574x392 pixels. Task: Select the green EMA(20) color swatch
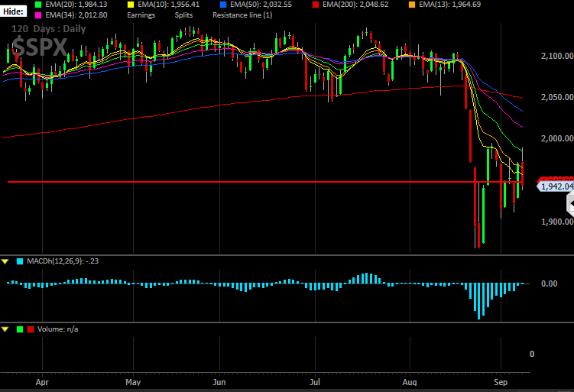38,5
